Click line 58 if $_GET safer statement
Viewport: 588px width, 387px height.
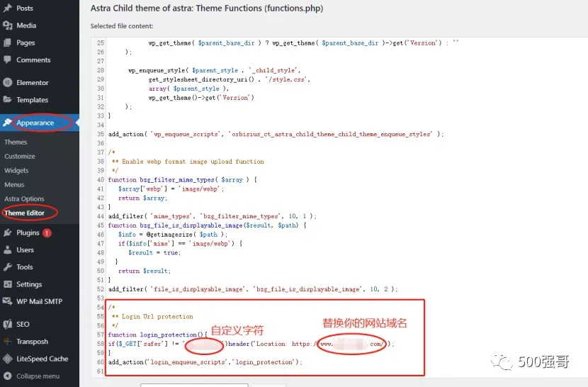click(251, 344)
